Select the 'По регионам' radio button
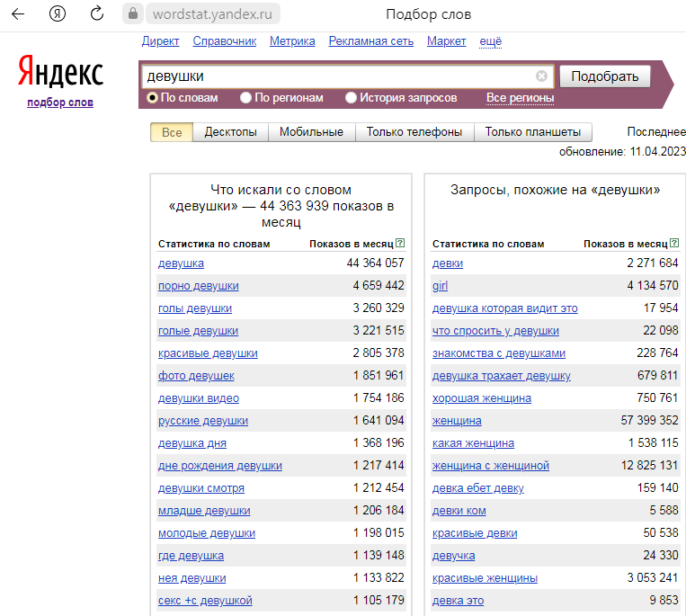 [x=245, y=97]
